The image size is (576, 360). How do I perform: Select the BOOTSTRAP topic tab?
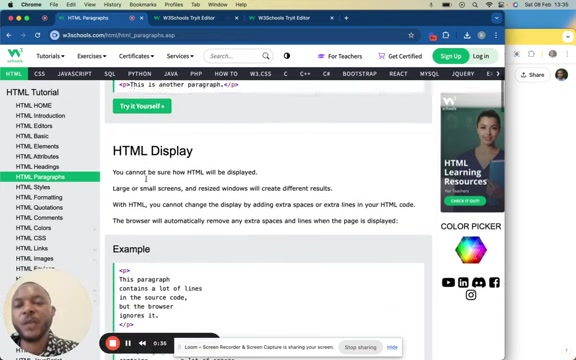[360, 74]
